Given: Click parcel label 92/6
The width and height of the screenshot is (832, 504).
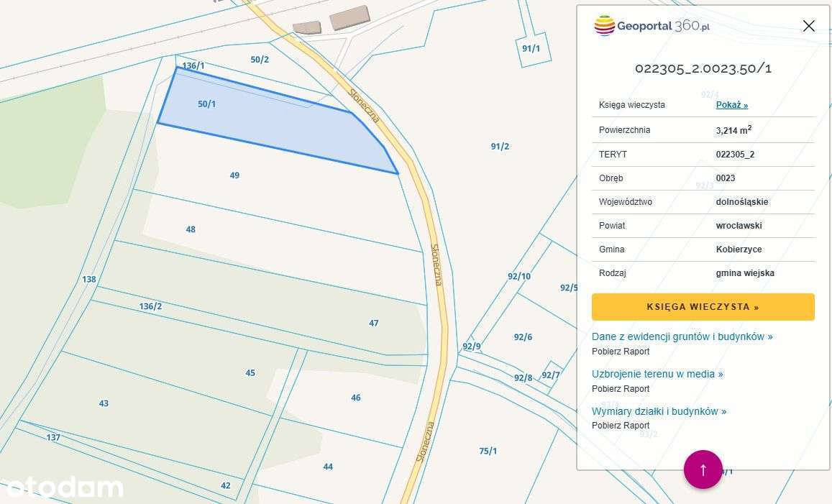Looking at the screenshot, I should pyautogui.click(x=523, y=337).
